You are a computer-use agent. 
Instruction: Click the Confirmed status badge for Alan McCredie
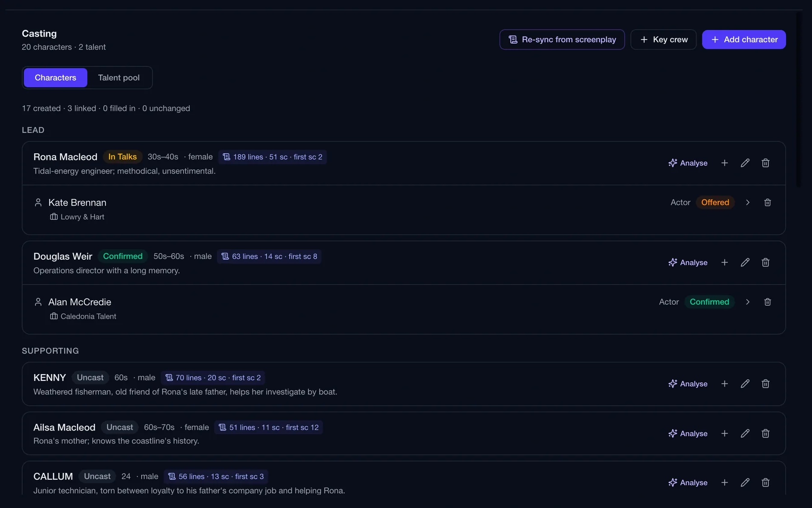709,302
